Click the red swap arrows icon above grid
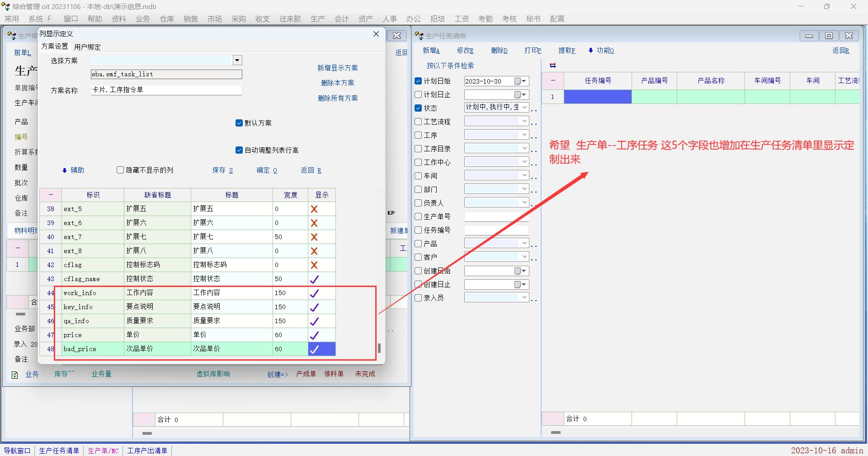 552,66
